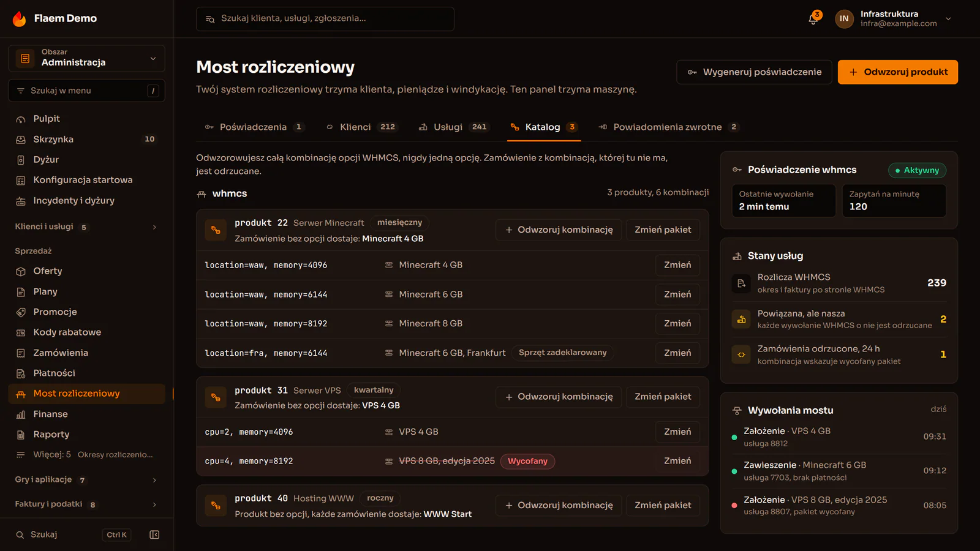
Task: Click the Raporty icon
Action: pos(21,435)
